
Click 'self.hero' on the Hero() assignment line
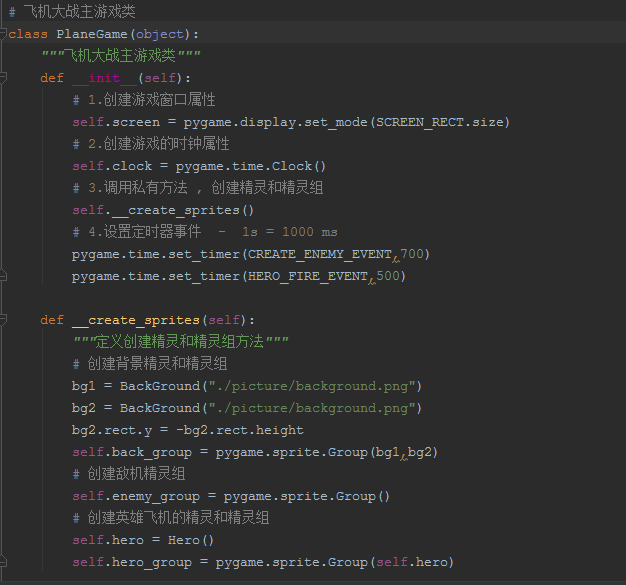point(108,540)
